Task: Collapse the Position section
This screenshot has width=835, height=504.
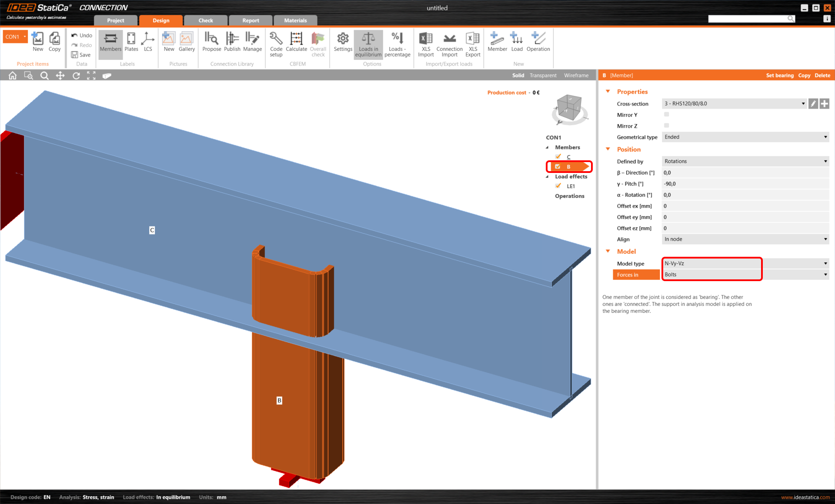Action: point(608,149)
